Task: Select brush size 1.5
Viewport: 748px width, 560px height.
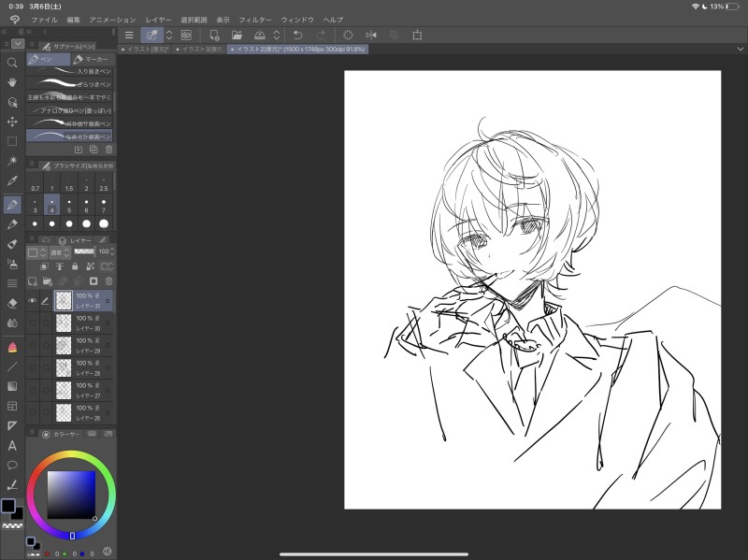Action: pos(69,183)
